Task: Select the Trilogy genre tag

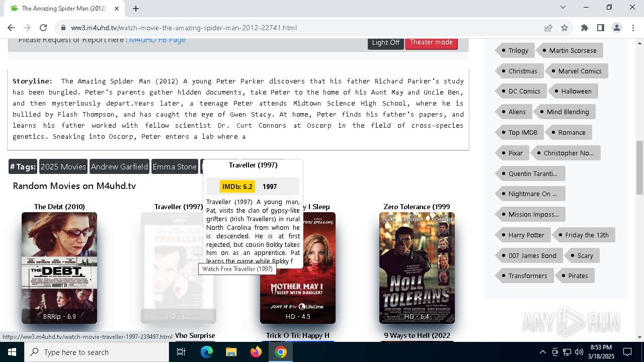Action: click(x=515, y=50)
